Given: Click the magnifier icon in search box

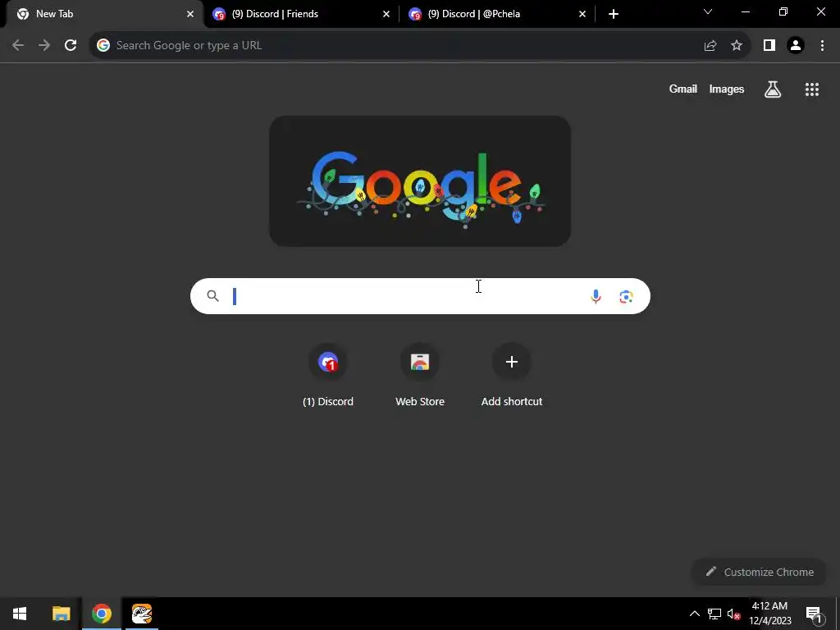Looking at the screenshot, I should 212,295.
